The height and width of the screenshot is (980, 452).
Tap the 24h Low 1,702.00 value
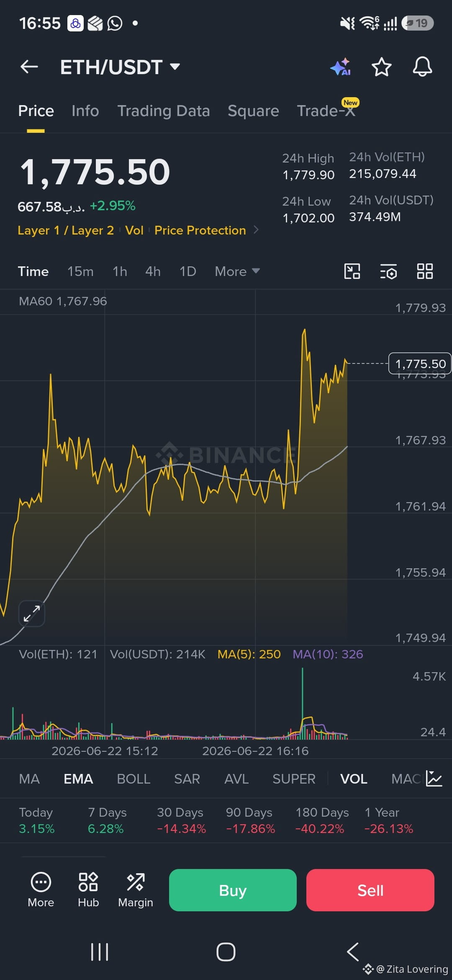click(308, 218)
